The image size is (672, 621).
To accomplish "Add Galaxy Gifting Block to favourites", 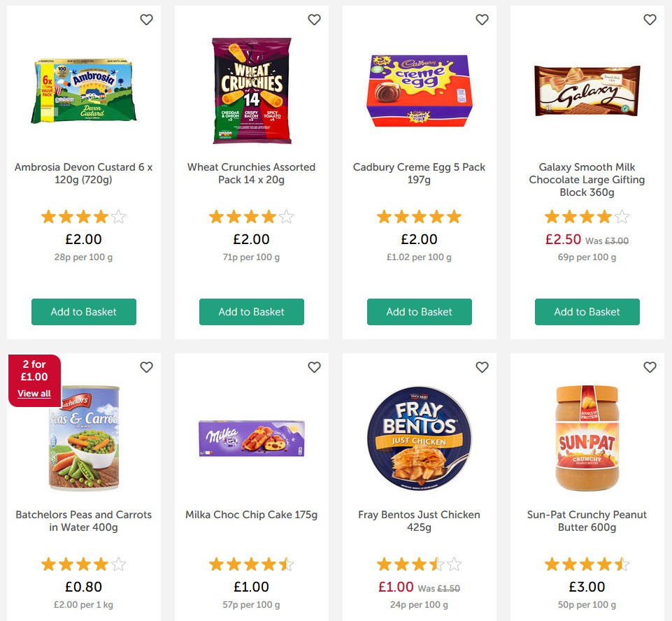I will click(650, 20).
